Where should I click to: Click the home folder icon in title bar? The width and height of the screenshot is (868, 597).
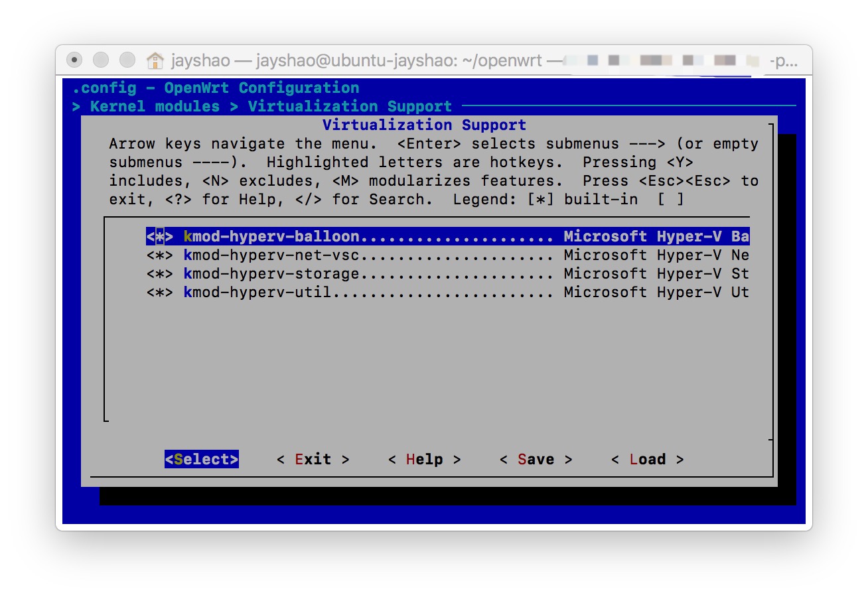tap(155, 60)
